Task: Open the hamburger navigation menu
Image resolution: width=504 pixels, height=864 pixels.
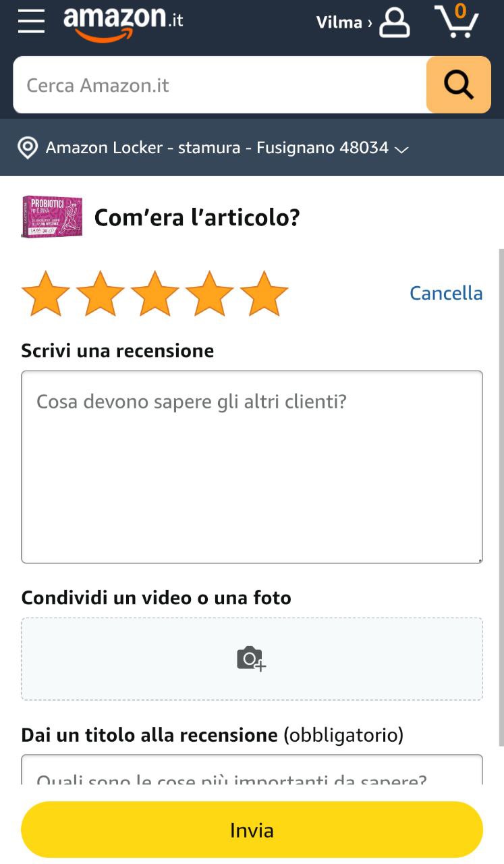Action: pos(31,22)
